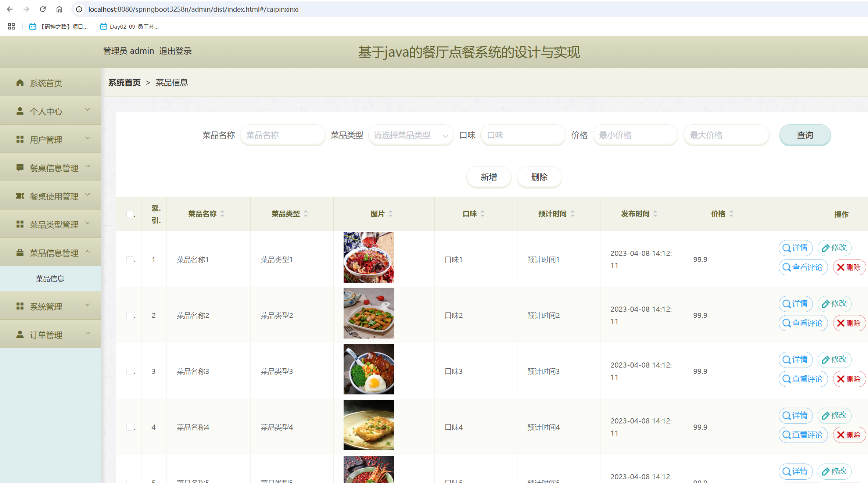This screenshot has width=868, height=483.
Task: Toggle the select-all checkbox in table header
Action: click(x=130, y=214)
